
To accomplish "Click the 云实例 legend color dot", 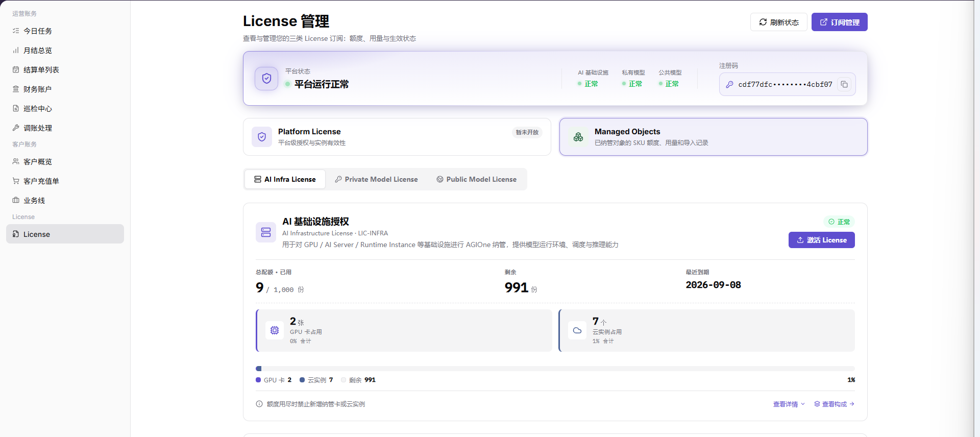I will point(302,380).
